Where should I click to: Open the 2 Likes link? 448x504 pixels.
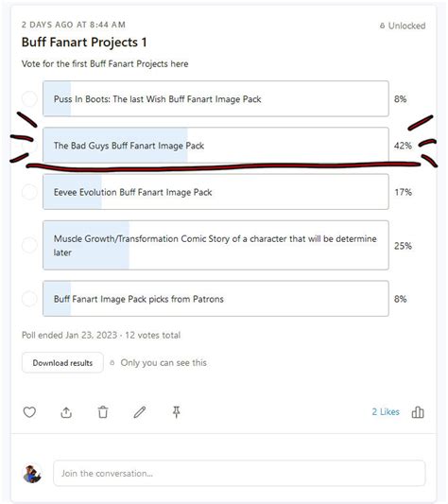(x=386, y=411)
